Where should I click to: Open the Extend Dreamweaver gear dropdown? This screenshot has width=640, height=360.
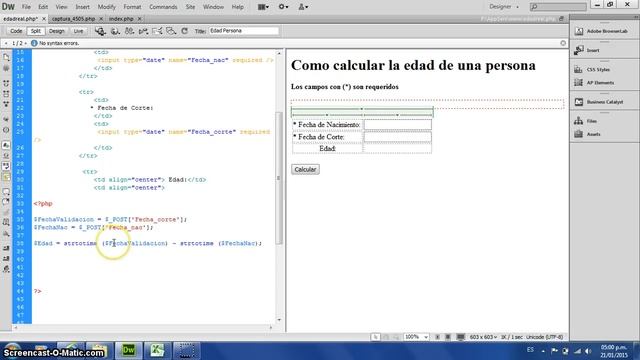(x=283, y=7)
